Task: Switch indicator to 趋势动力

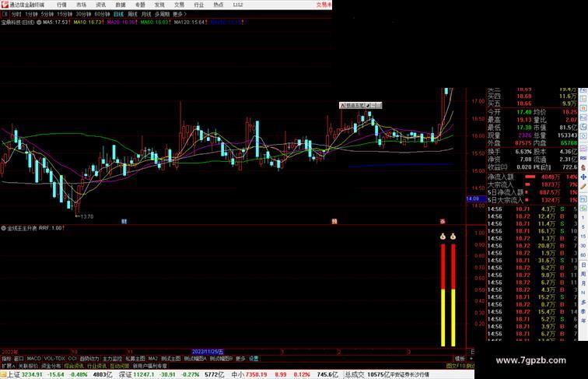Action: (x=89, y=359)
